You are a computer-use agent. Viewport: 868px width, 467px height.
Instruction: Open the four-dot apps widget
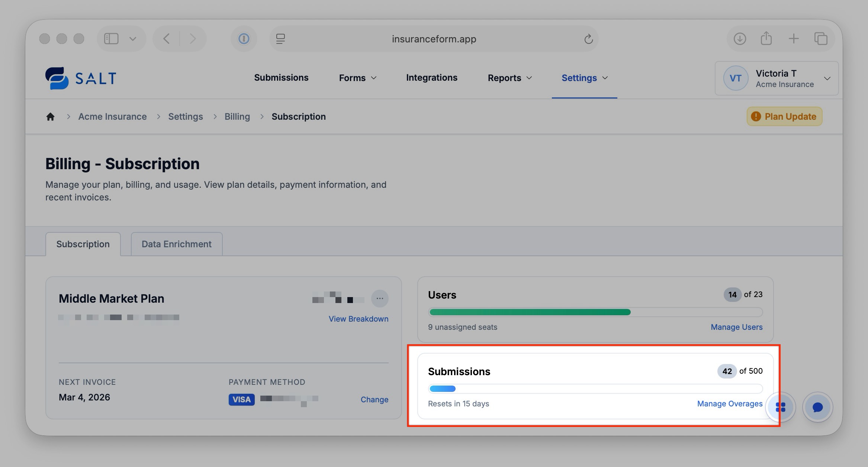pos(781,408)
